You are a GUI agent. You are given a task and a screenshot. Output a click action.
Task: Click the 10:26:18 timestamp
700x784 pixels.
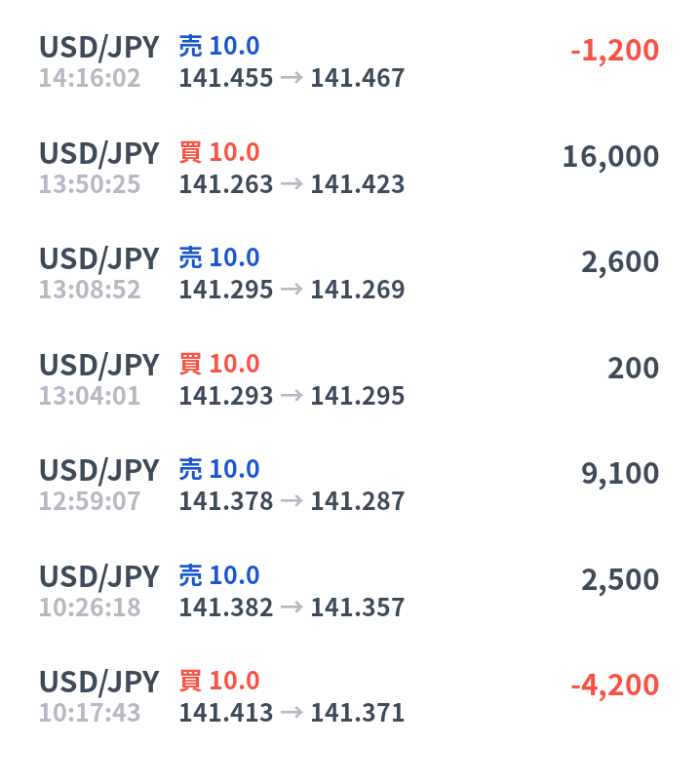tap(90, 608)
